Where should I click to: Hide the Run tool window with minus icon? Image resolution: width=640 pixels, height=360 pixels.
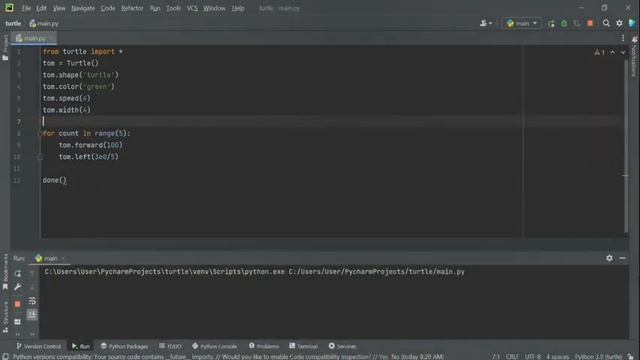[x=622, y=258]
